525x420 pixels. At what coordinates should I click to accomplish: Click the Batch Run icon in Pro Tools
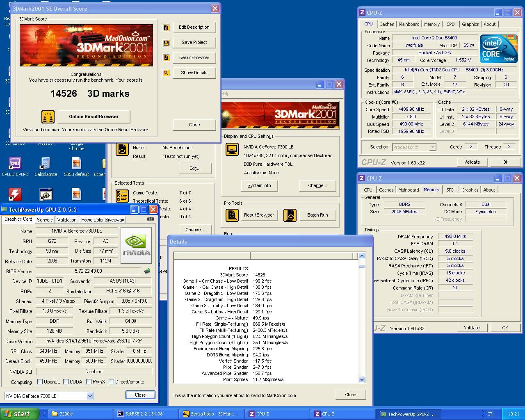pyautogui.click(x=290, y=215)
